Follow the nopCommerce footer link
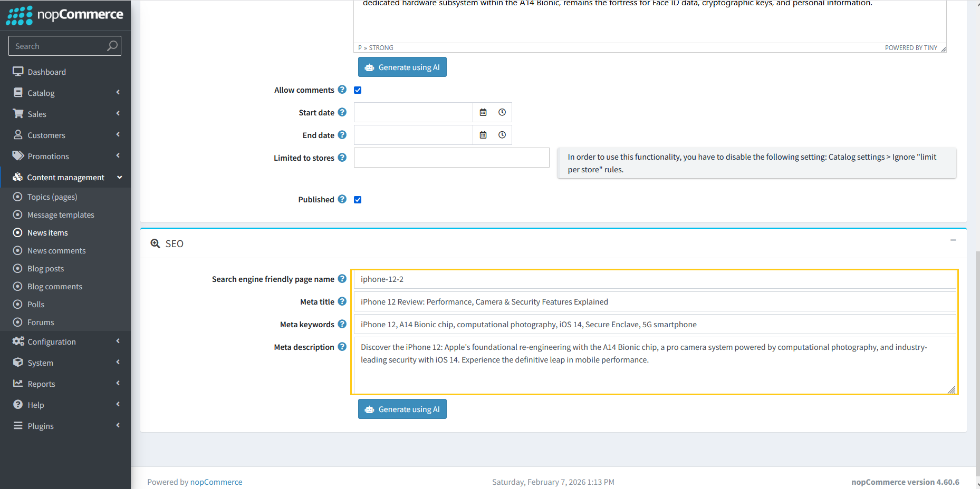This screenshot has height=489, width=980. [x=216, y=482]
